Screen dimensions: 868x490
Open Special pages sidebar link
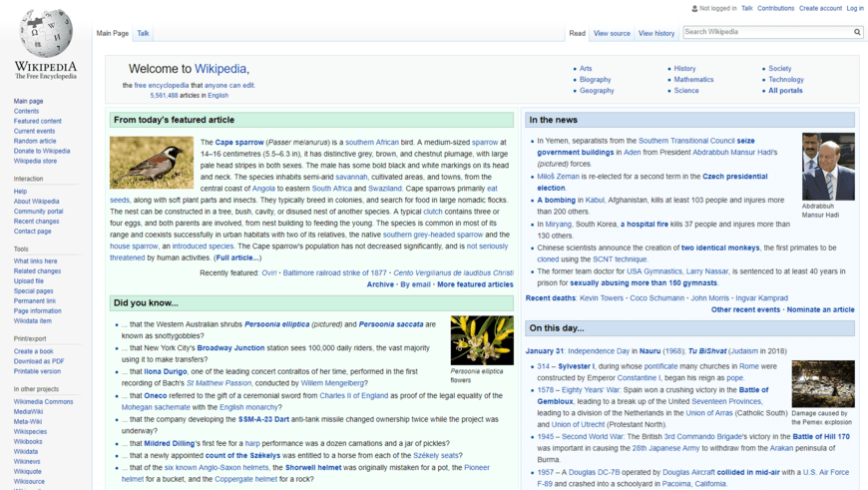[x=34, y=291]
